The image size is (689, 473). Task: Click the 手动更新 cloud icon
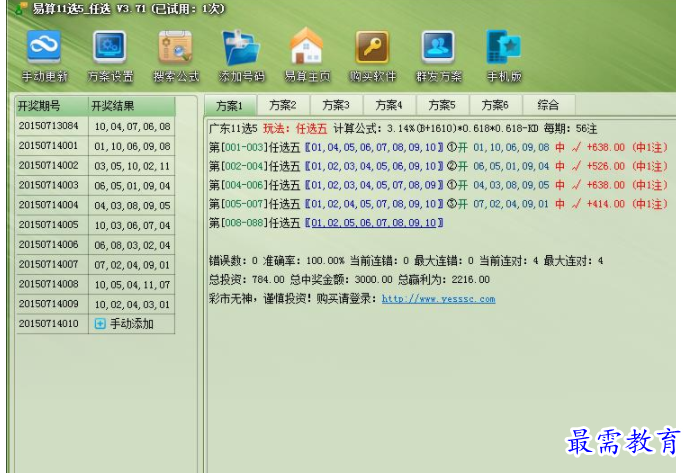coord(44,46)
